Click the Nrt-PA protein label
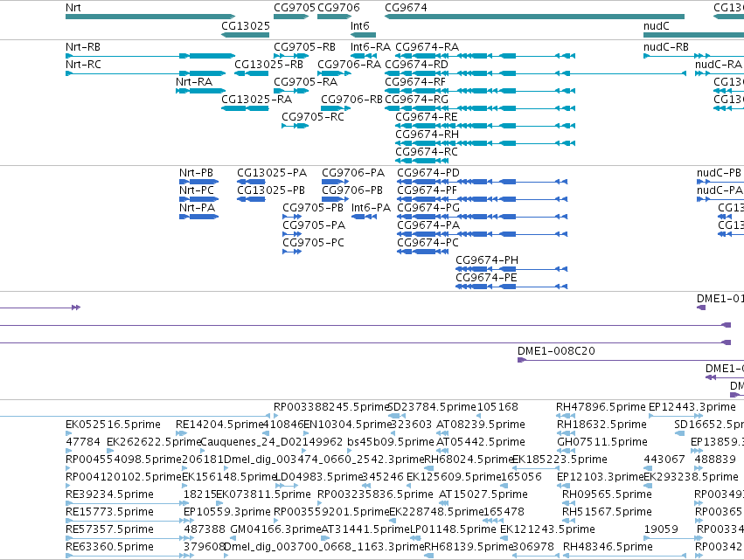The height and width of the screenshot is (560, 744). click(197, 208)
